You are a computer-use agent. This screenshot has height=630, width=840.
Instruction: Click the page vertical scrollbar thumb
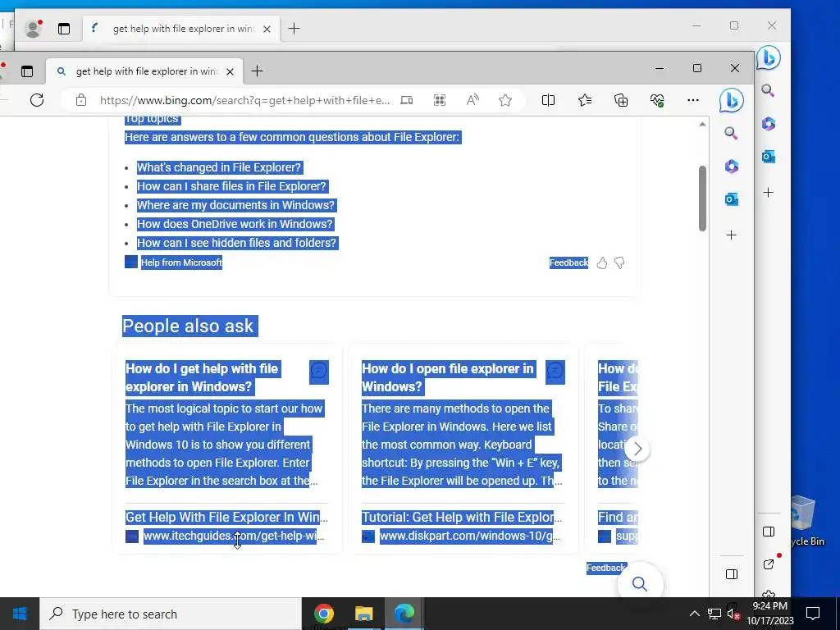pyautogui.click(x=702, y=199)
